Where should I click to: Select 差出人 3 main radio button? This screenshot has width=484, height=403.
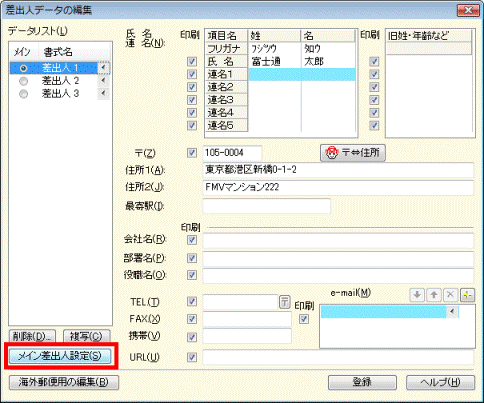coord(23,94)
